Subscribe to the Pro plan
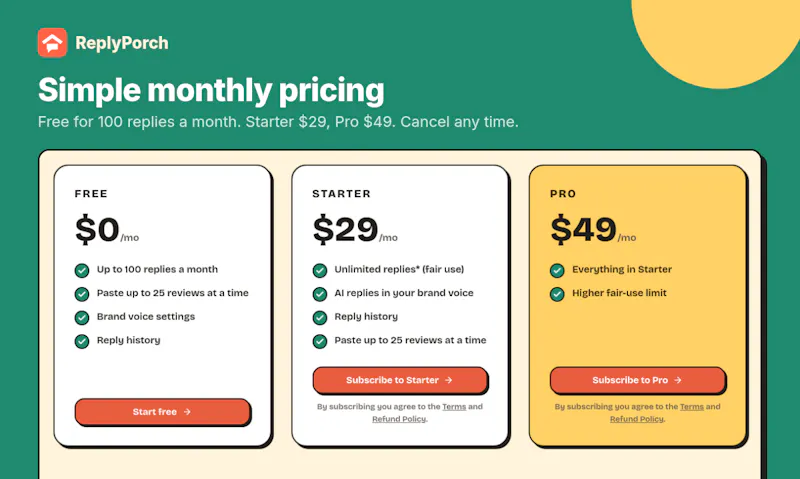800x479 pixels. (637, 380)
